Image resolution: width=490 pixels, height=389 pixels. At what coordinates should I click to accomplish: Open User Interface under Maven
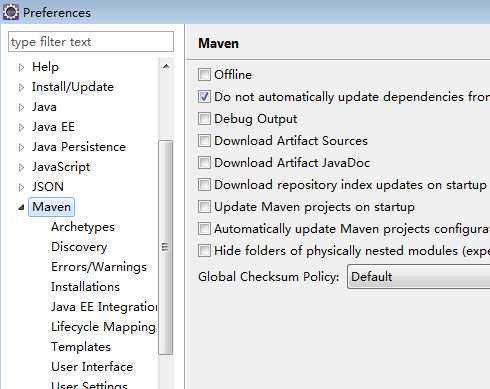click(x=92, y=367)
